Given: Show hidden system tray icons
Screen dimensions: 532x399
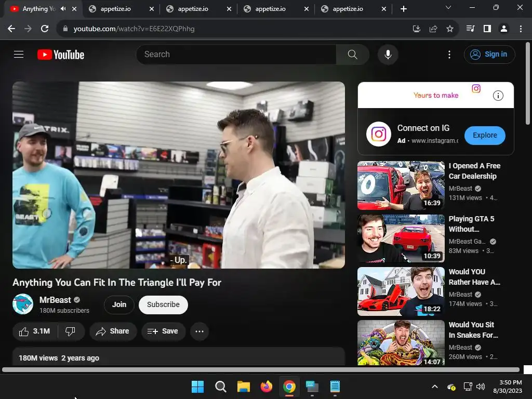Looking at the screenshot, I should 435,387.
